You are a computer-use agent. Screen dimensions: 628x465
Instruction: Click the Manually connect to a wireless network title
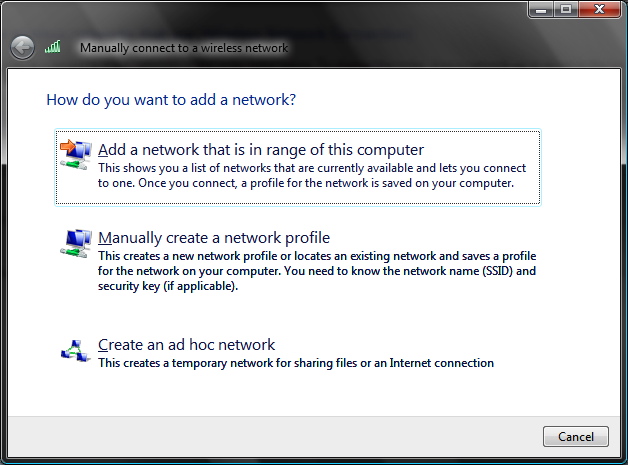pos(183,48)
